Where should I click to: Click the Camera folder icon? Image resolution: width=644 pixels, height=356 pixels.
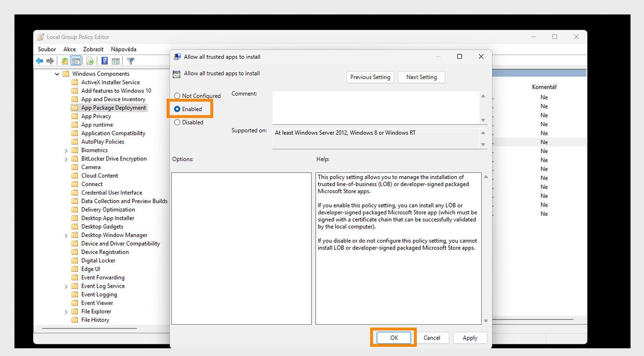[75, 167]
